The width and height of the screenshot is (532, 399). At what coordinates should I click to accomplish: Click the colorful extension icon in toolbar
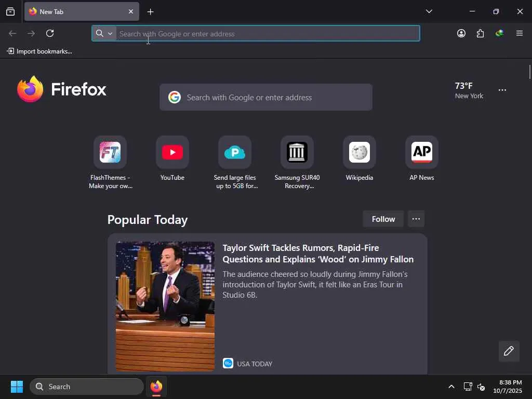click(x=499, y=33)
